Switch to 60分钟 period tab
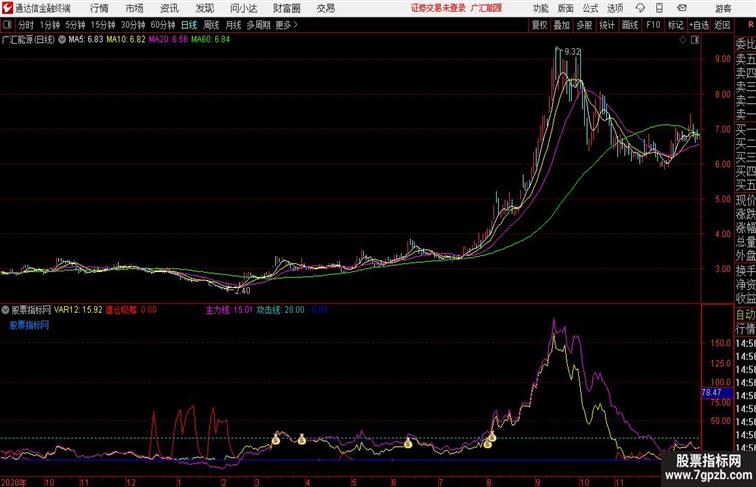The width and height of the screenshot is (756, 487). click(163, 25)
